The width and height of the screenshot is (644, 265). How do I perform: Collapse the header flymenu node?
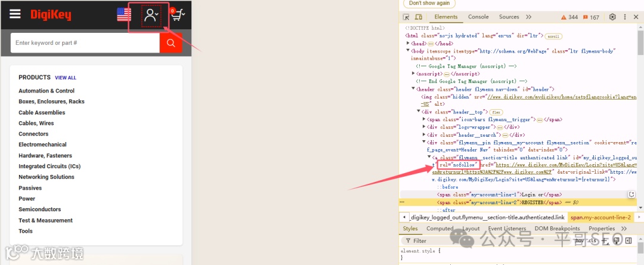point(413,89)
